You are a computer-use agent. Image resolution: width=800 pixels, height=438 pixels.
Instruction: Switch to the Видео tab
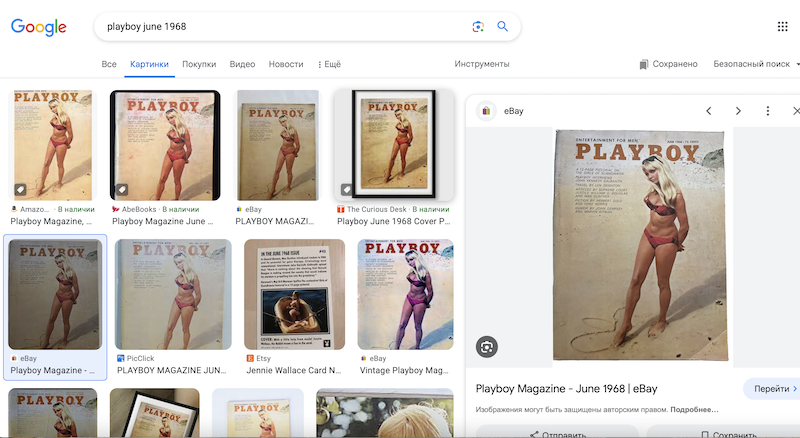(242, 64)
